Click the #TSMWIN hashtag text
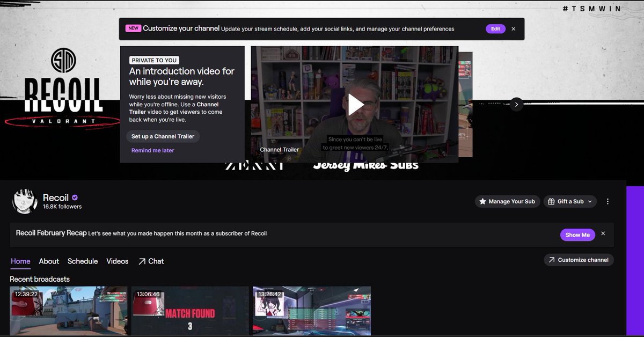 (592, 9)
